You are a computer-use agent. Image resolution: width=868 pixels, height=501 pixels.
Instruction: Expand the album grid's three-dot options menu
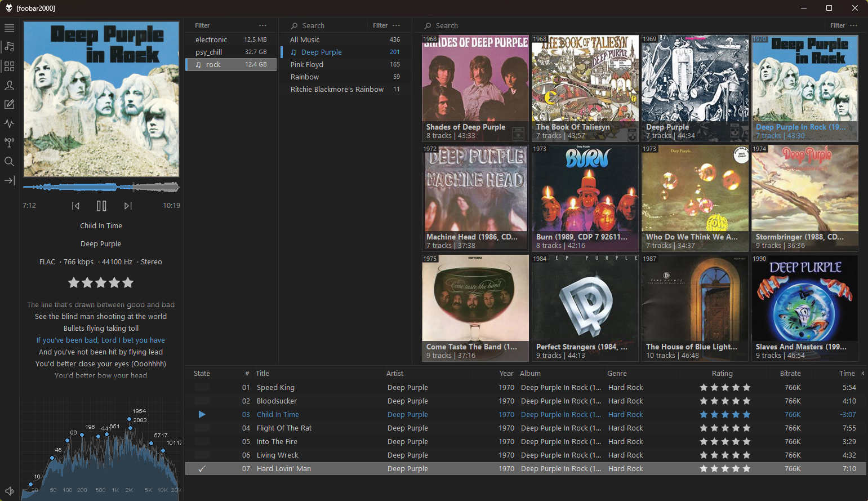(854, 25)
